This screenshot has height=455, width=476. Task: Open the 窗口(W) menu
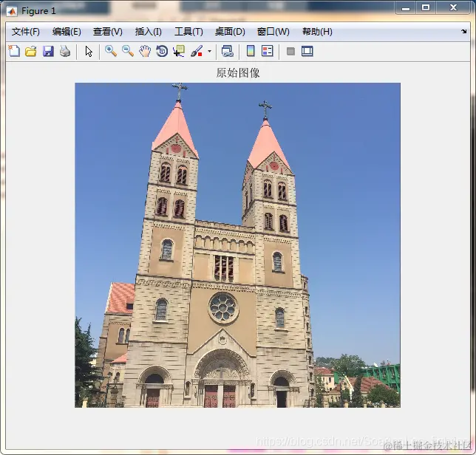pyautogui.click(x=273, y=32)
